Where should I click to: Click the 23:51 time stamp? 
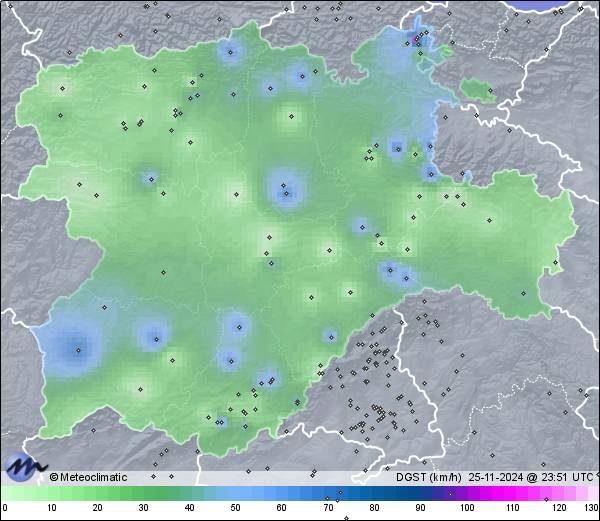[554, 477]
